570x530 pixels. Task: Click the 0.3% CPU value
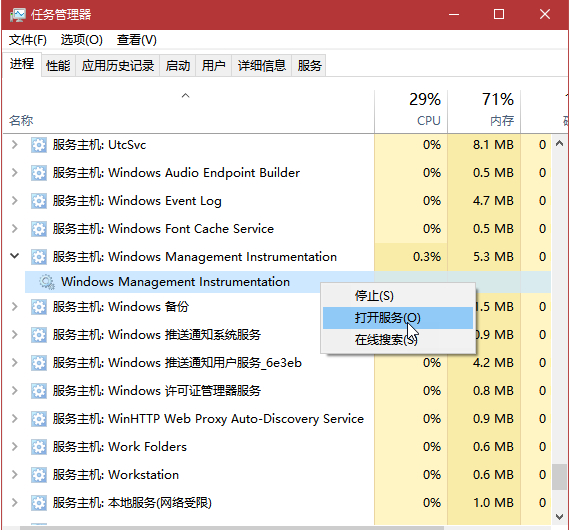tap(426, 257)
